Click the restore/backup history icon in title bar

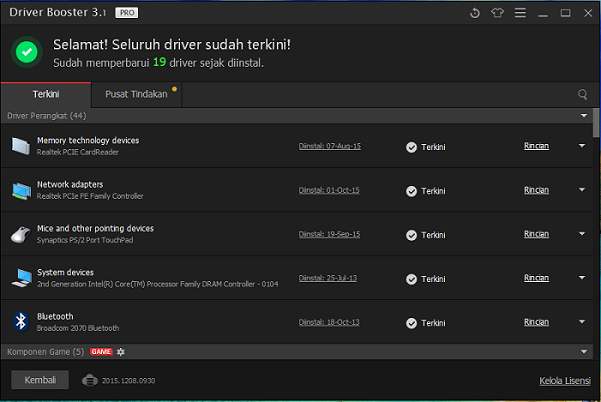point(475,13)
